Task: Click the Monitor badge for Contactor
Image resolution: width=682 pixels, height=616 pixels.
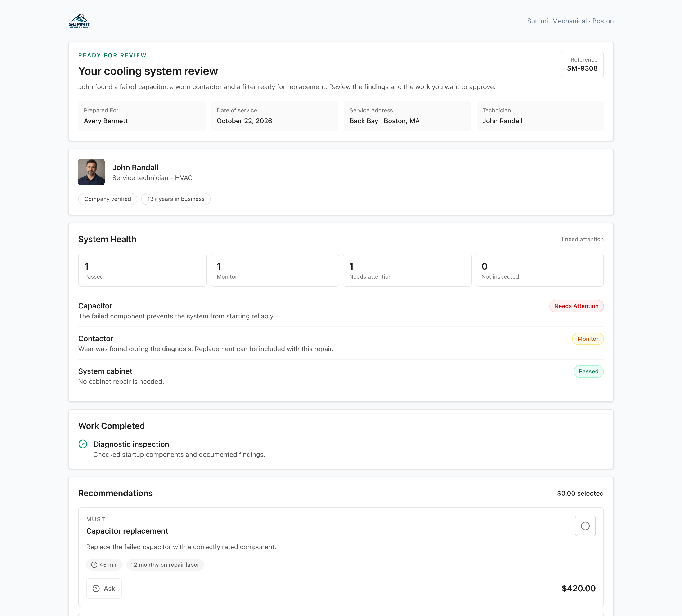Action: click(588, 339)
